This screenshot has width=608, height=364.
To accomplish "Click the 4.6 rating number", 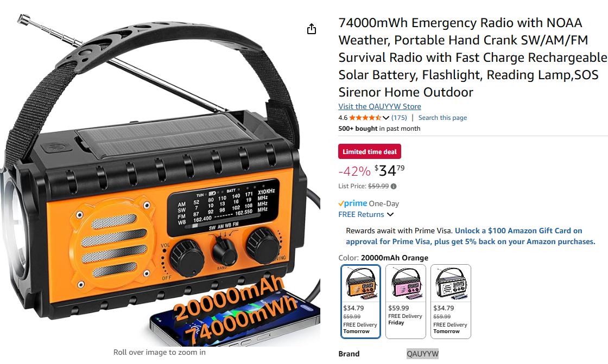I will pyautogui.click(x=343, y=118).
